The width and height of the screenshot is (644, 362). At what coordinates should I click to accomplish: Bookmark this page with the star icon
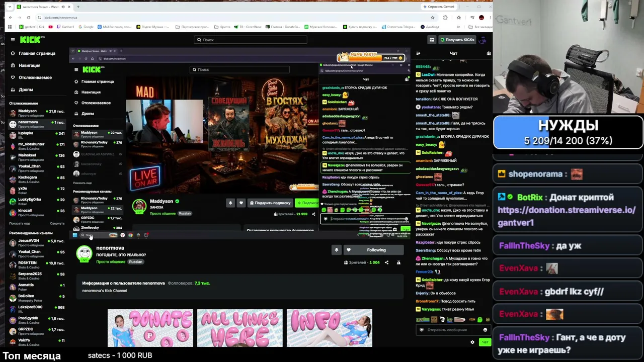pyautogui.click(x=432, y=18)
